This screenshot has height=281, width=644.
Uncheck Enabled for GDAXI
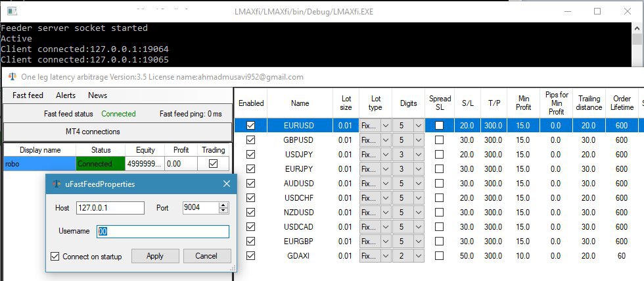pyautogui.click(x=250, y=255)
